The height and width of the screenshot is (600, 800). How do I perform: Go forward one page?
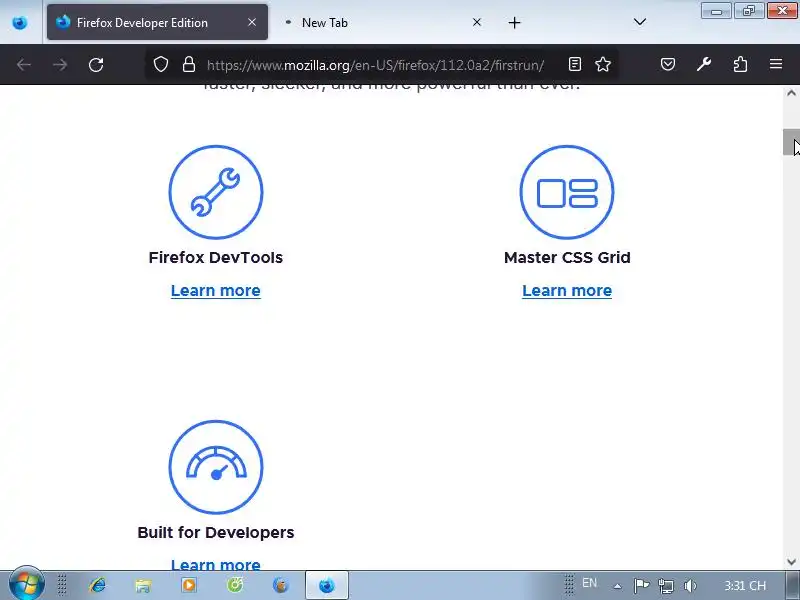point(60,65)
